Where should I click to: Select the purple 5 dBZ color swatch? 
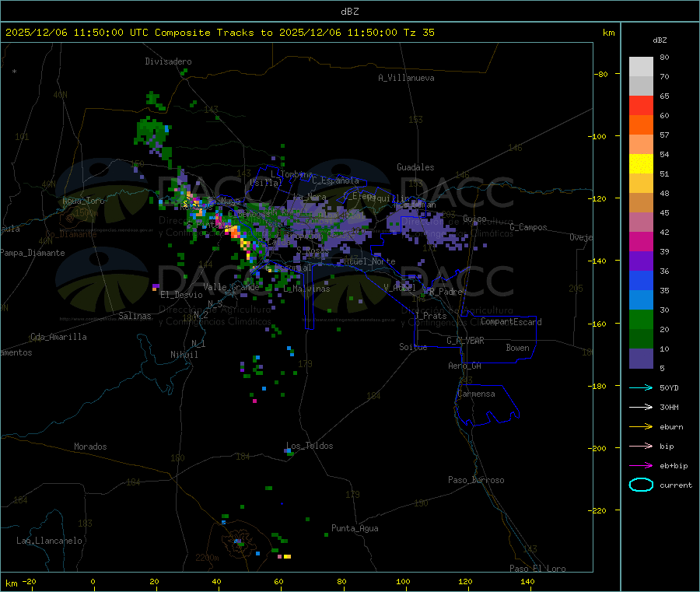click(641, 359)
